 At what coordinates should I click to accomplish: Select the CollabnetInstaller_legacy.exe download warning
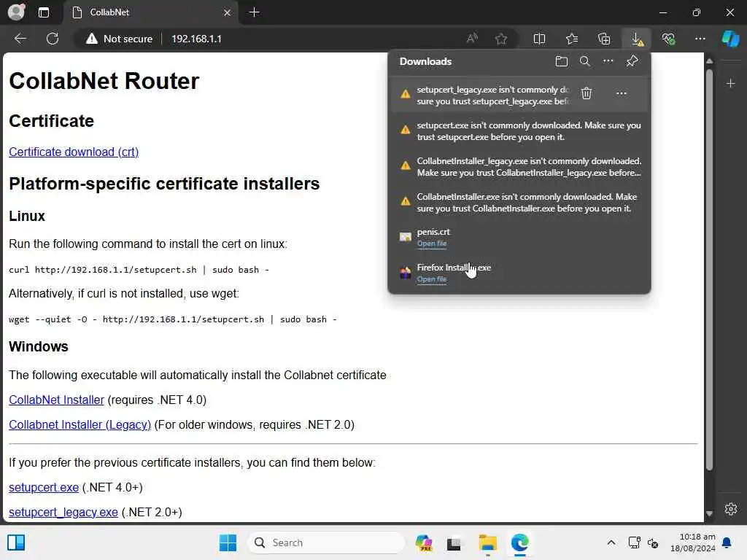519,167
